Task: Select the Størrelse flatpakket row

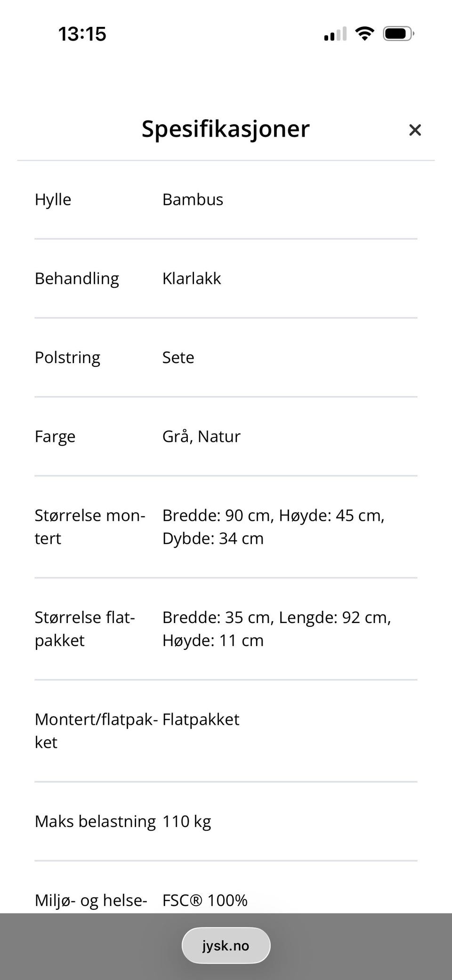Action: pyautogui.click(x=85, y=628)
